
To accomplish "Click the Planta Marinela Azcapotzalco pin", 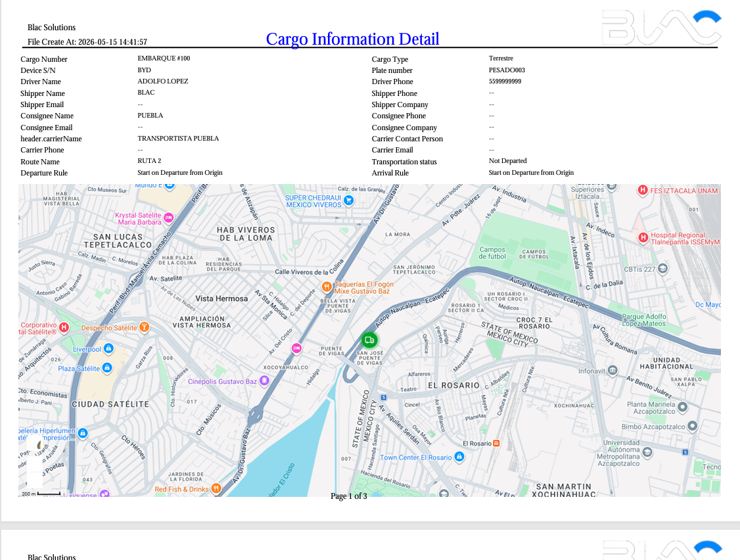I will pos(682,406).
